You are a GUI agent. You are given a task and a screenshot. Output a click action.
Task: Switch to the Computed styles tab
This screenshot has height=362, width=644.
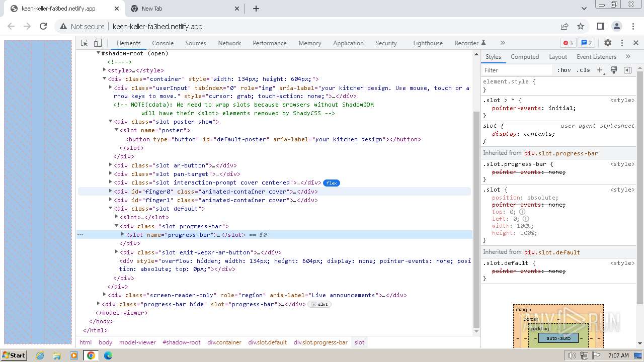[525, 57]
